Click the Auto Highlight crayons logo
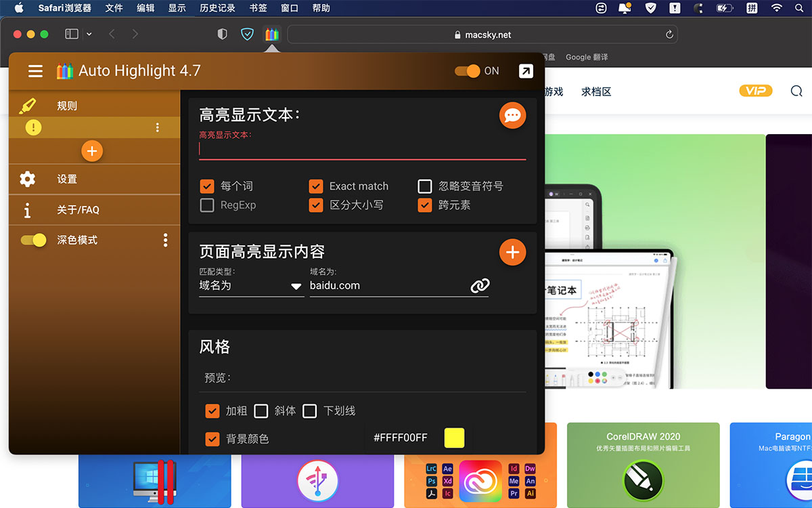This screenshot has height=508, width=812. [65, 70]
